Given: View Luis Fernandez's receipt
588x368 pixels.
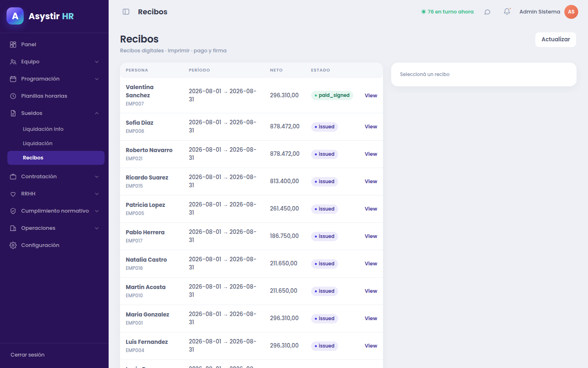Looking at the screenshot, I should click(371, 346).
